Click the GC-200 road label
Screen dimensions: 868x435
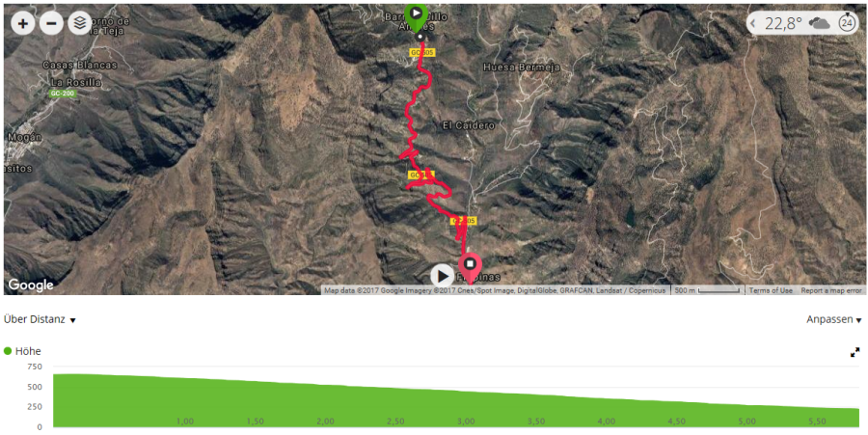pyautogui.click(x=62, y=94)
